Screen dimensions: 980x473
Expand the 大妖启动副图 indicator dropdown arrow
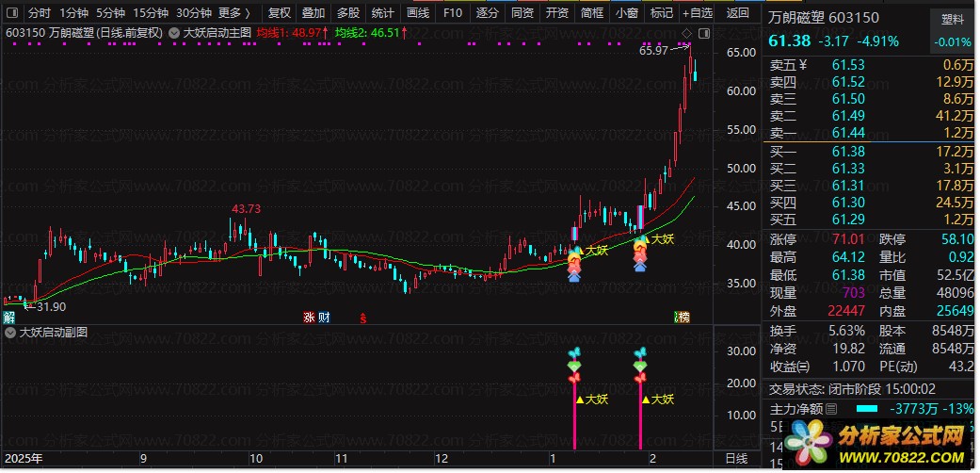pos(10,333)
